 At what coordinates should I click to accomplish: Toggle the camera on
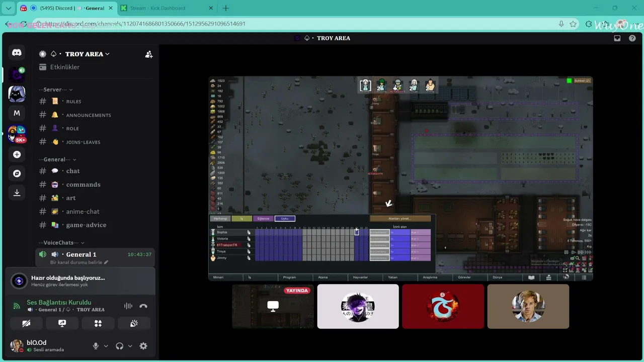pos(26,324)
